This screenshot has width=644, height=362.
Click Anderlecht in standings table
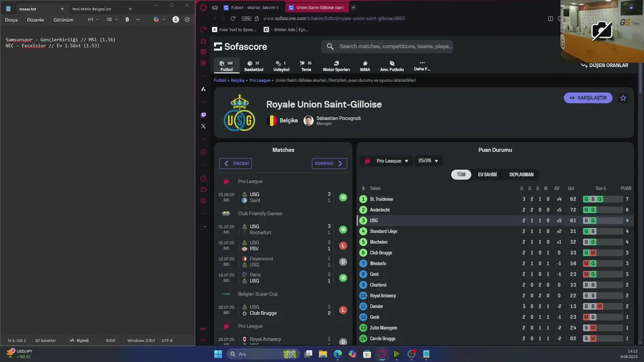[380, 210]
